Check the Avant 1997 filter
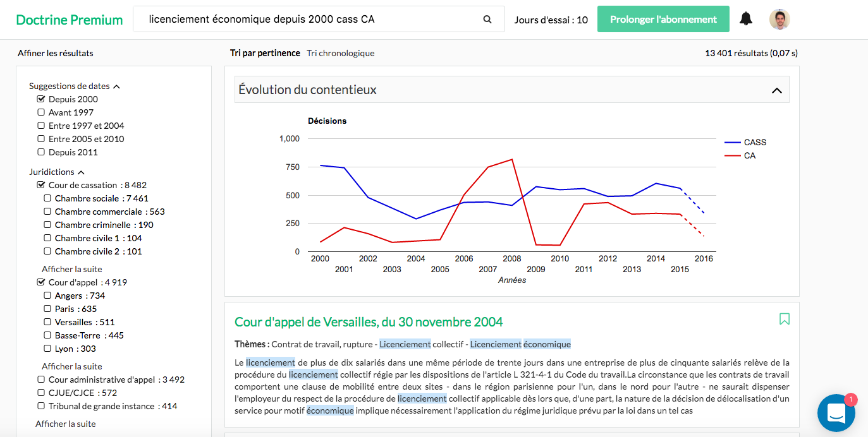This screenshot has width=868, height=437. click(x=41, y=112)
